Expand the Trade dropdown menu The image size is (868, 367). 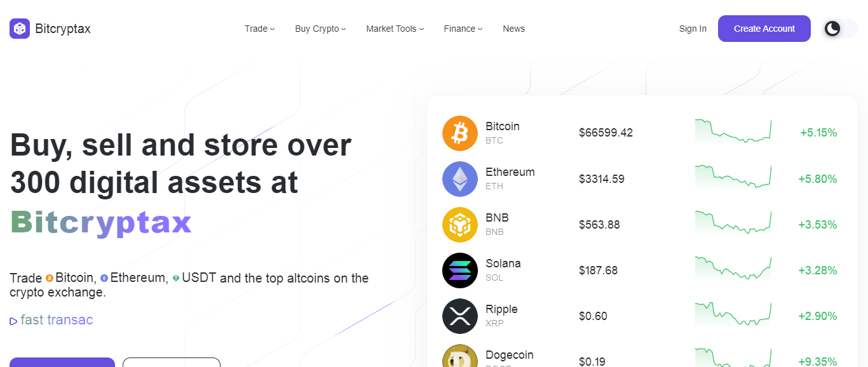click(x=259, y=29)
